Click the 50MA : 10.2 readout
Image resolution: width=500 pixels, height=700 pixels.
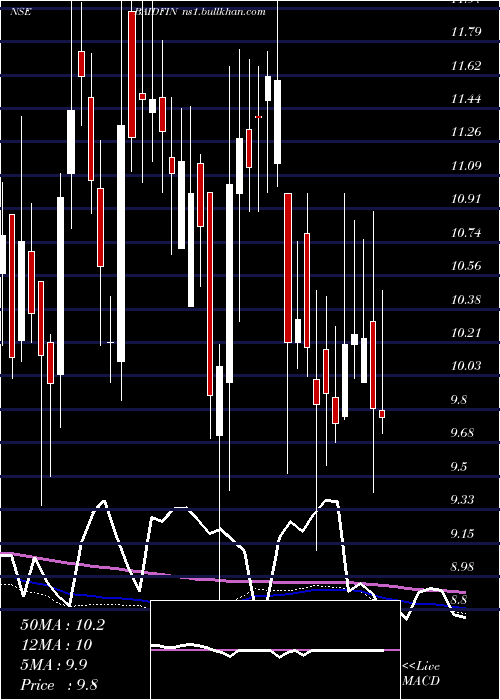click(x=62, y=625)
